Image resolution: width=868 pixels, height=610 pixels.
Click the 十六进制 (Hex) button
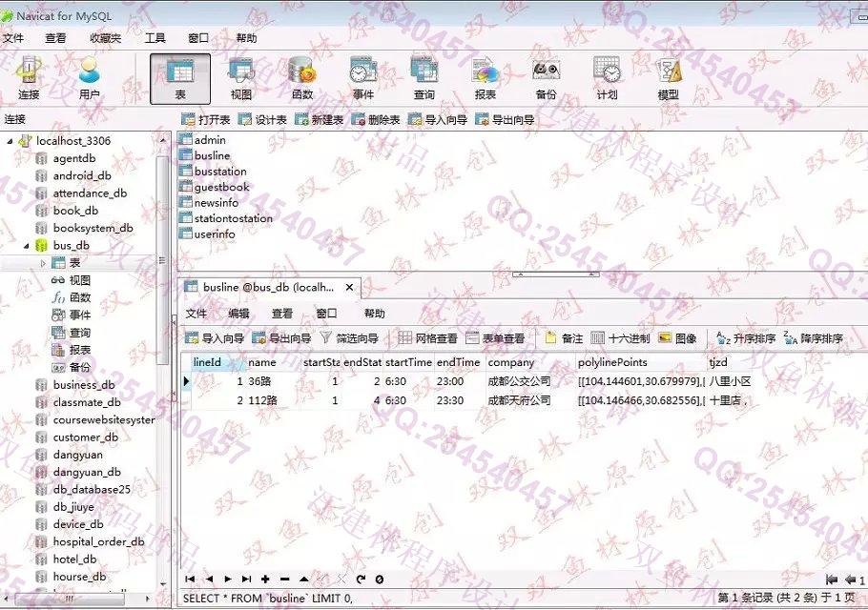tap(620, 338)
